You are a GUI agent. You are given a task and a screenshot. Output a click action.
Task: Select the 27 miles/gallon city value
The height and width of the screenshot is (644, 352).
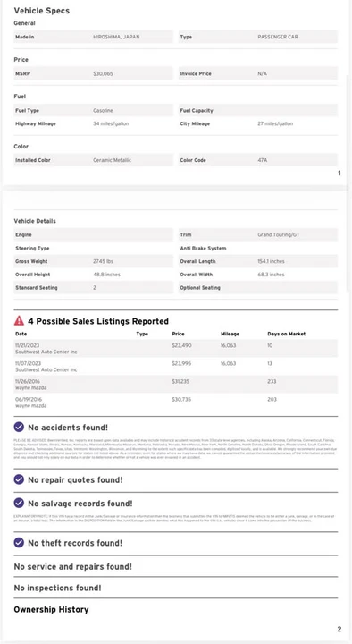pyautogui.click(x=275, y=123)
